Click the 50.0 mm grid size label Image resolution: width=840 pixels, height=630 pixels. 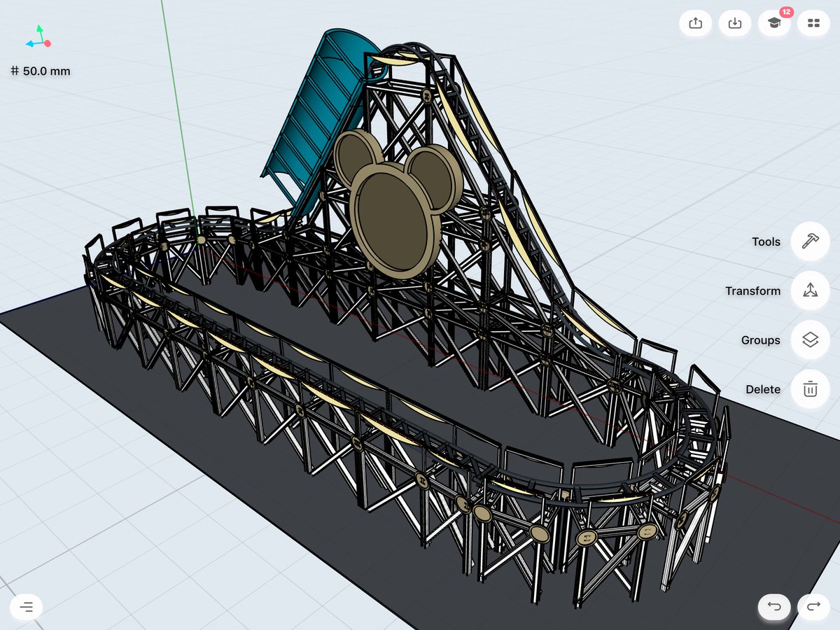41,71
